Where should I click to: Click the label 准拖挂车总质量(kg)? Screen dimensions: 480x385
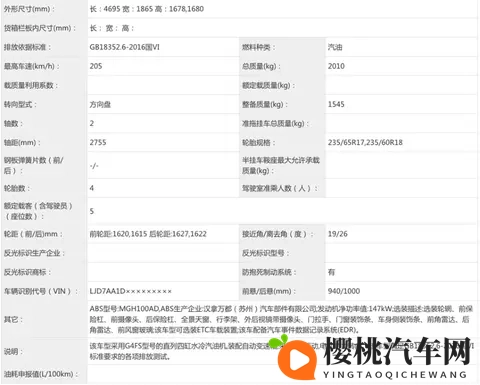pyautogui.click(x=276, y=124)
